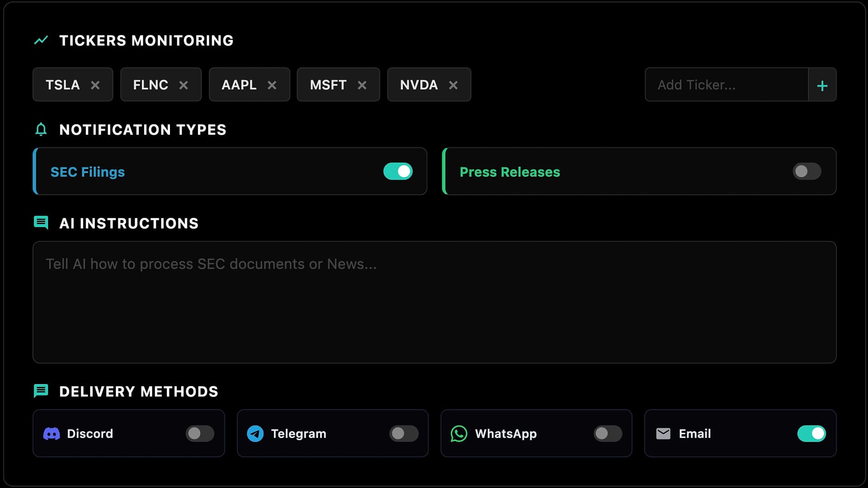Turn off Email delivery method

pos(812,433)
